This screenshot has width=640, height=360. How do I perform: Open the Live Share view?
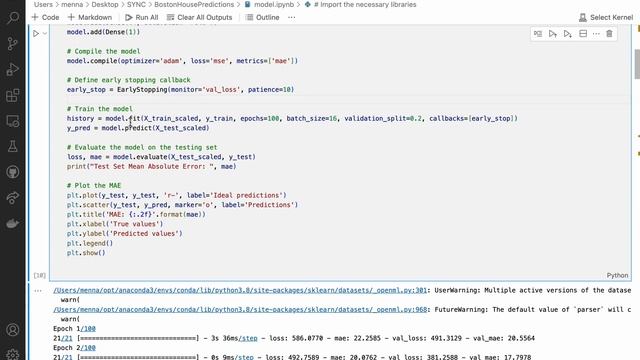pyautogui.click(x=13, y=198)
